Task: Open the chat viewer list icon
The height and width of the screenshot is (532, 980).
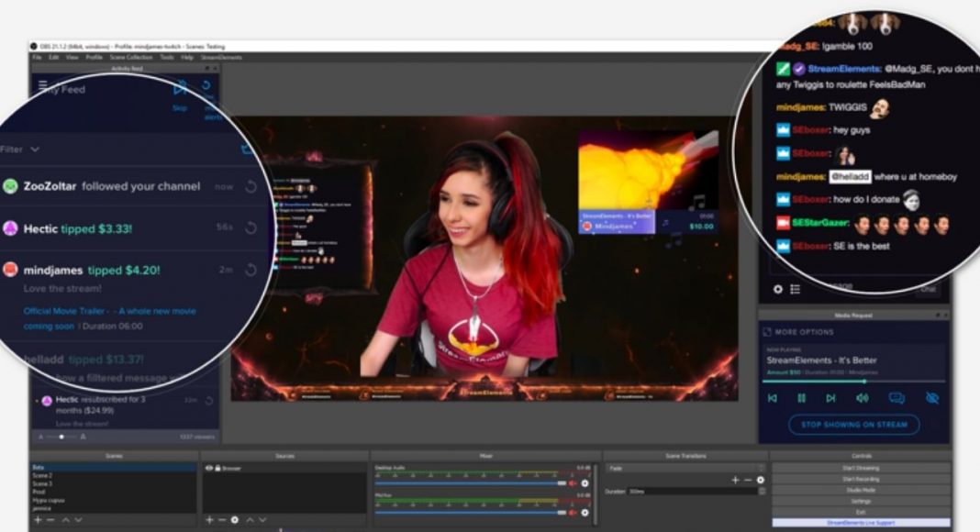Action: (x=795, y=289)
